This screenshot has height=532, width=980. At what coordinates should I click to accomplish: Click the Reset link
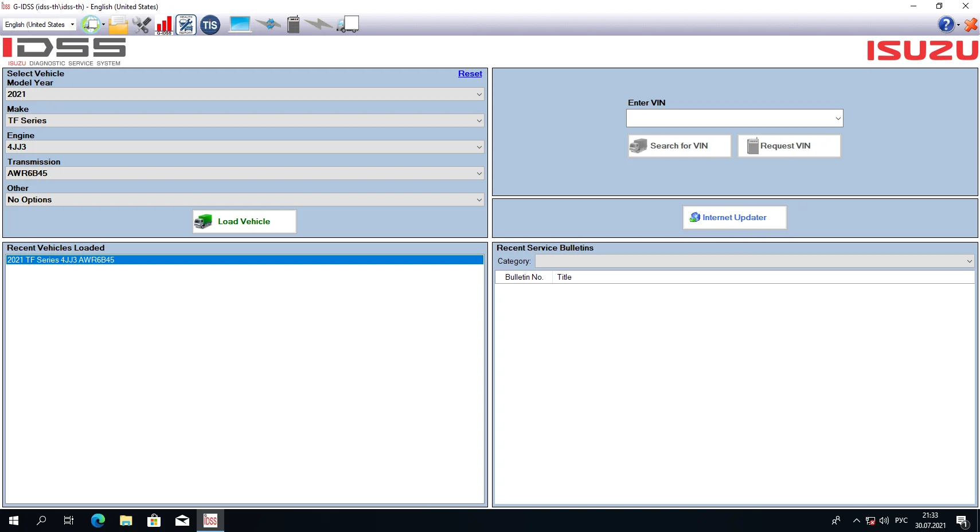470,73
